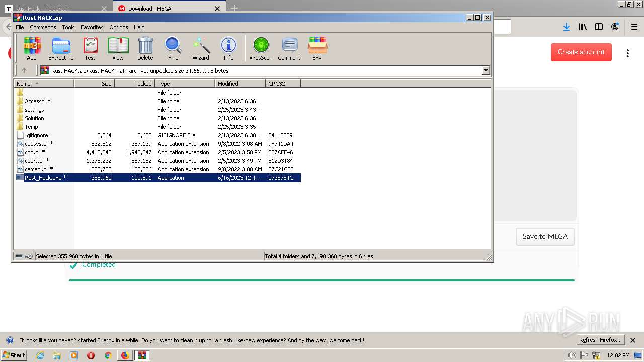Select the Rust_Hack.exe file
644x362 pixels.
click(x=157, y=178)
